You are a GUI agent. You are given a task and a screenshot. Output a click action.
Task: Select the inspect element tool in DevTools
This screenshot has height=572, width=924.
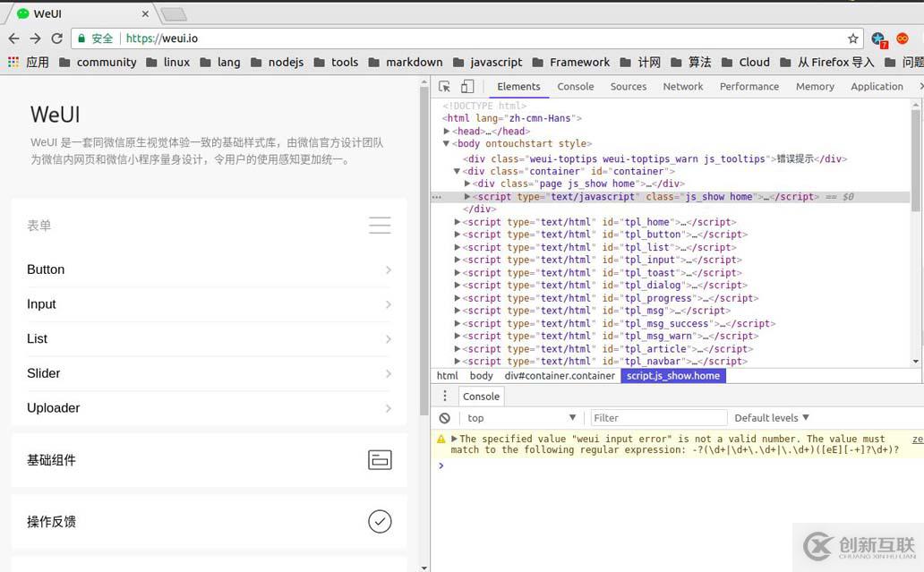tap(444, 86)
